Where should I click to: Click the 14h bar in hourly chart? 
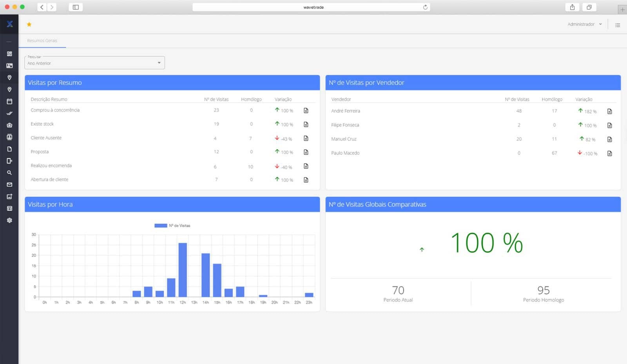[206, 275]
